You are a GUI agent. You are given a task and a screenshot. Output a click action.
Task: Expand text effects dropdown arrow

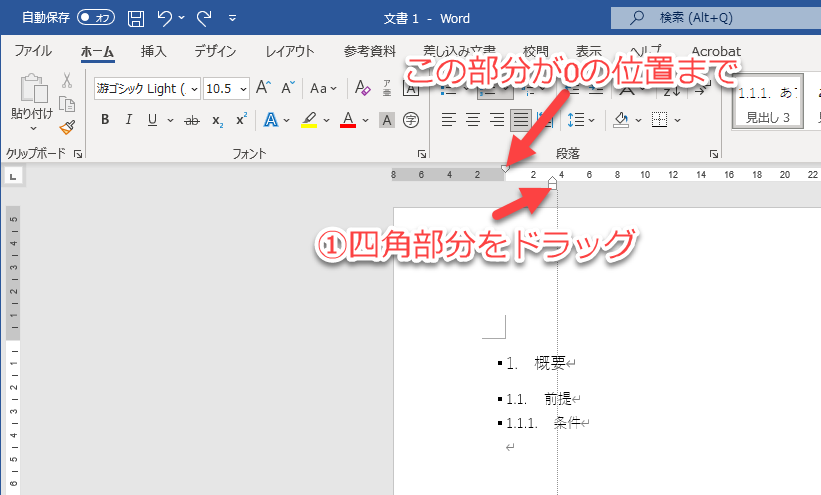click(x=286, y=120)
